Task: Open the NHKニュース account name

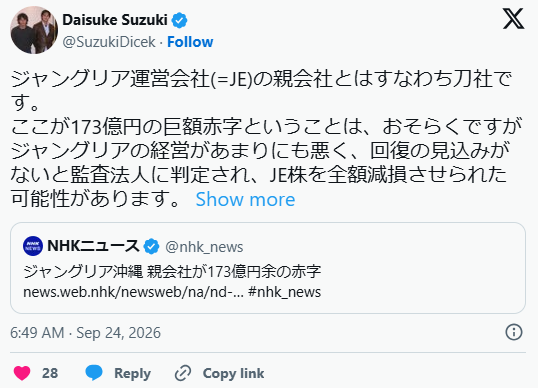Action: click(93, 246)
